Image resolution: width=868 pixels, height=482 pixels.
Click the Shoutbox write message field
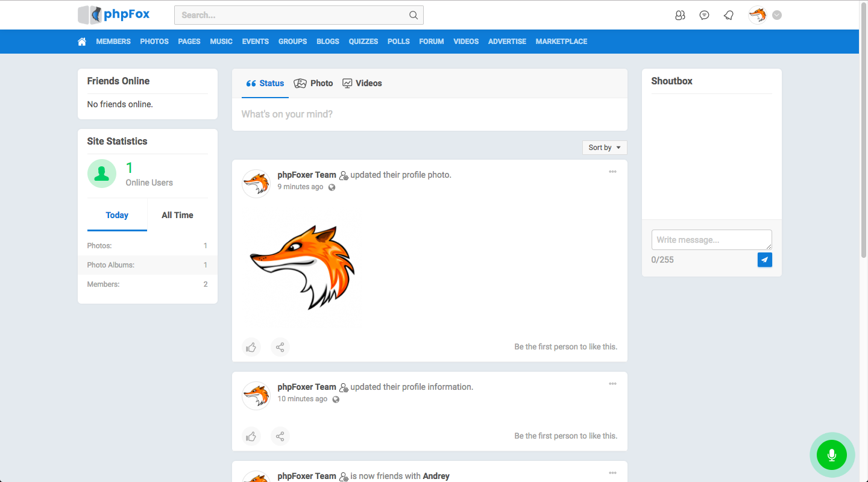(x=712, y=240)
